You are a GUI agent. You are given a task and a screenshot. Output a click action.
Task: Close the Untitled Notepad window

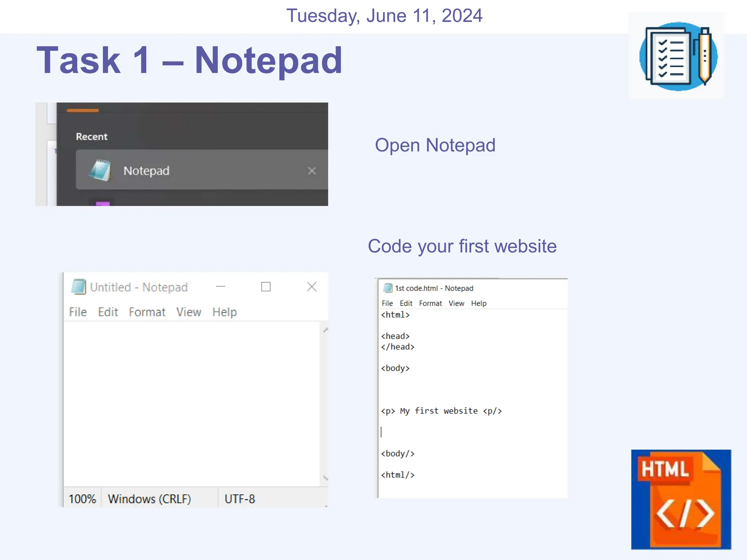tap(312, 287)
